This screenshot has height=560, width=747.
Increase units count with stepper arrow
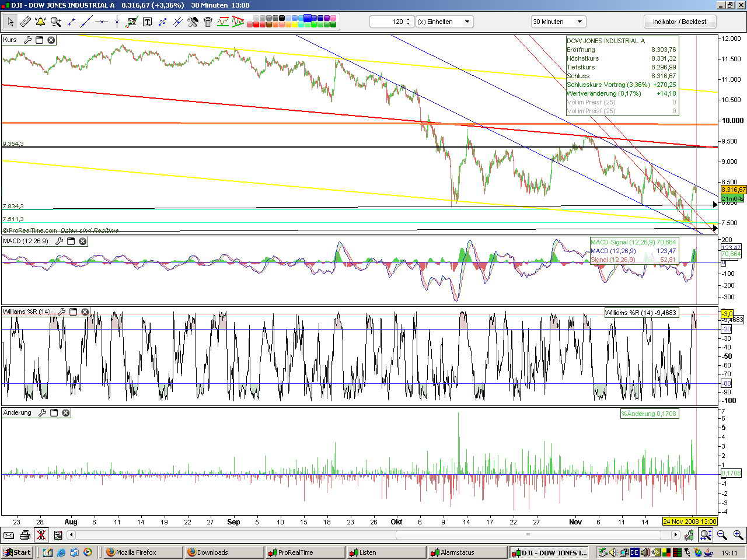click(408, 19)
